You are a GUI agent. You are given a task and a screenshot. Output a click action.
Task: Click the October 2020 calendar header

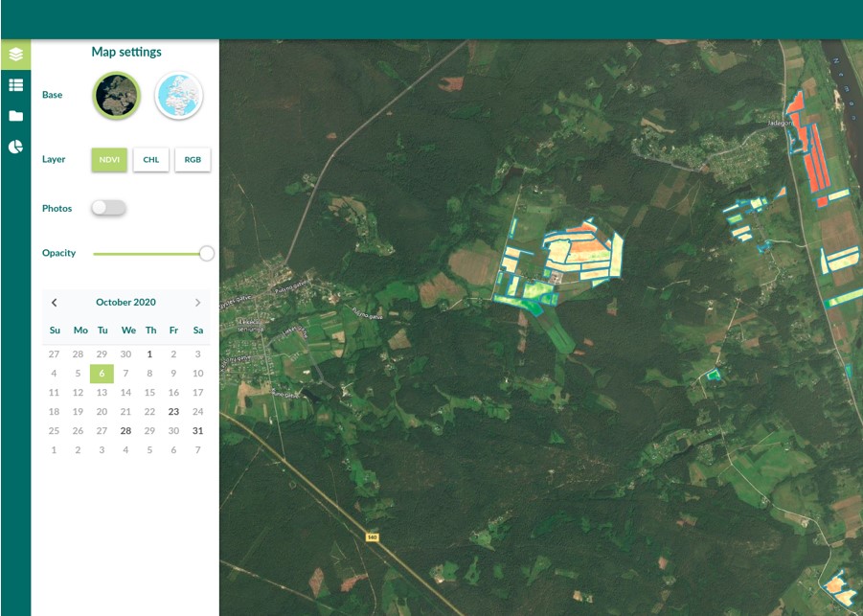click(125, 303)
